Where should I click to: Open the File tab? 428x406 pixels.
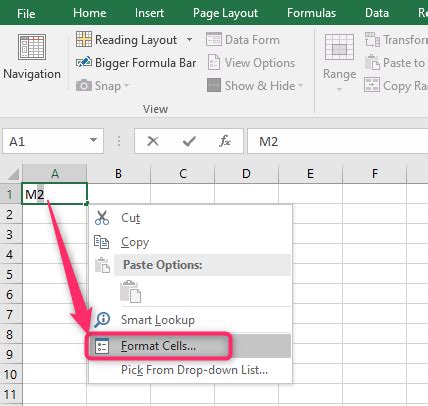pos(26,13)
